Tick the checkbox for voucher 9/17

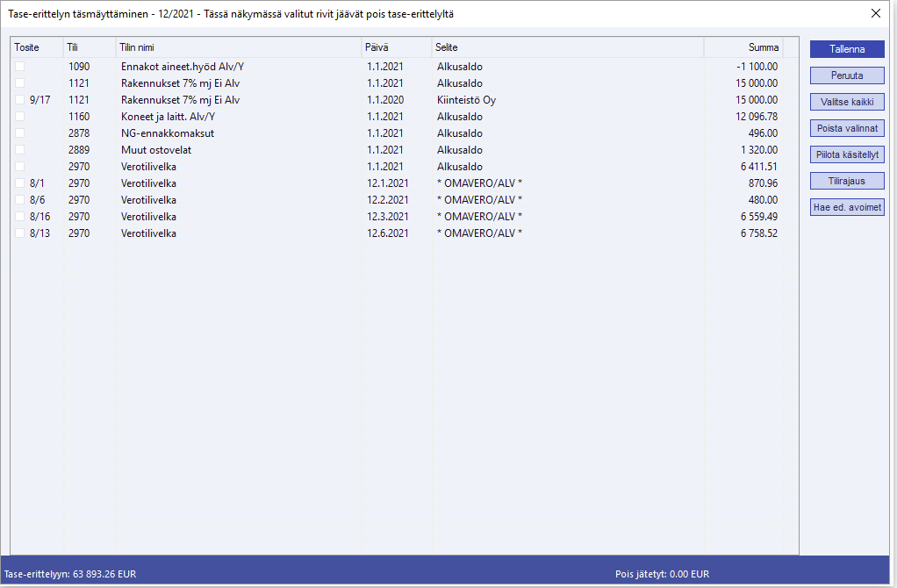click(20, 100)
